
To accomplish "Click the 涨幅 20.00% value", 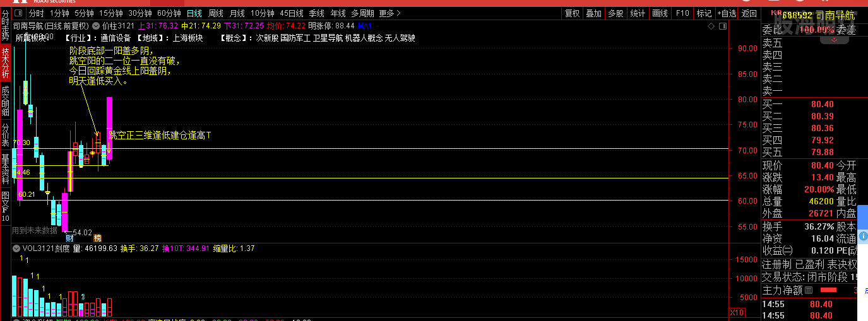I will 819,190.
